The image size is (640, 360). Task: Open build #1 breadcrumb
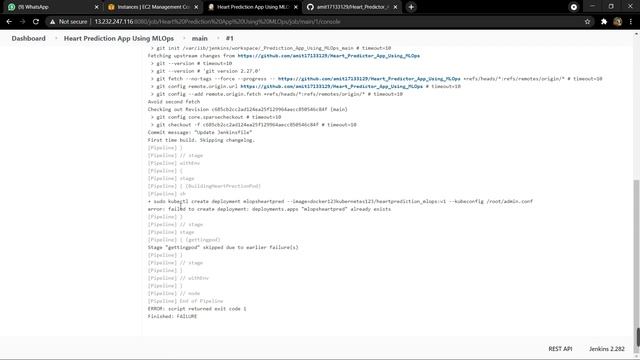[x=229, y=38]
